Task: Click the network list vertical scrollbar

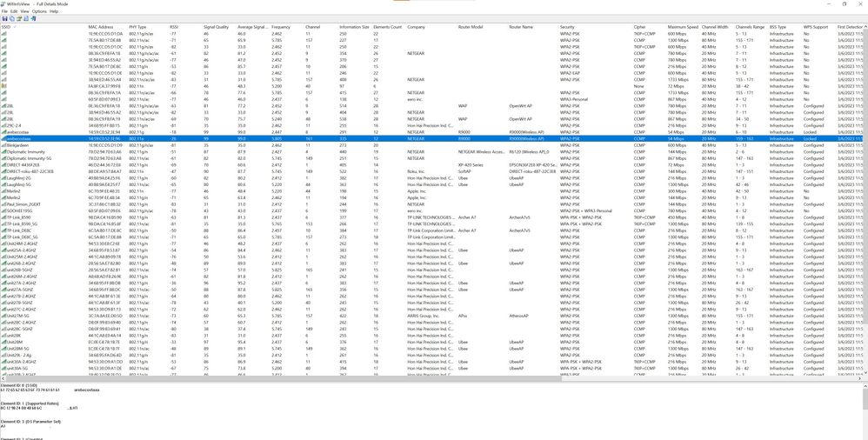Action: pyautogui.click(x=865, y=200)
